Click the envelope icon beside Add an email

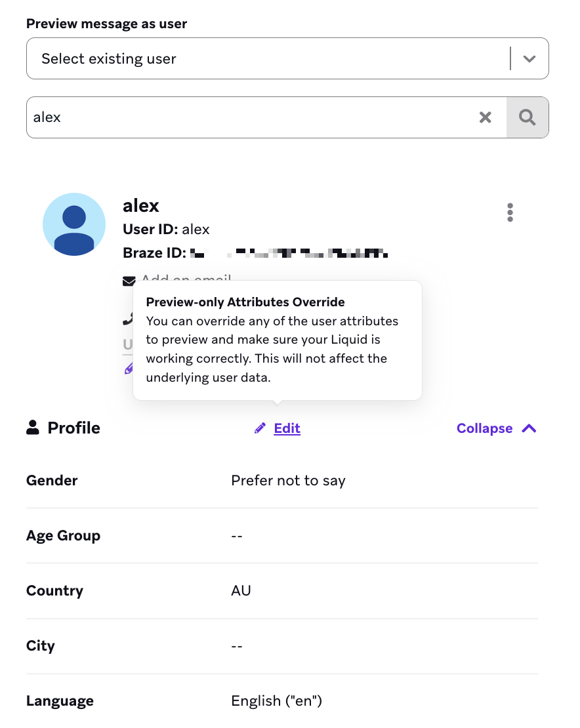pyautogui.click(x=129, y=281)
